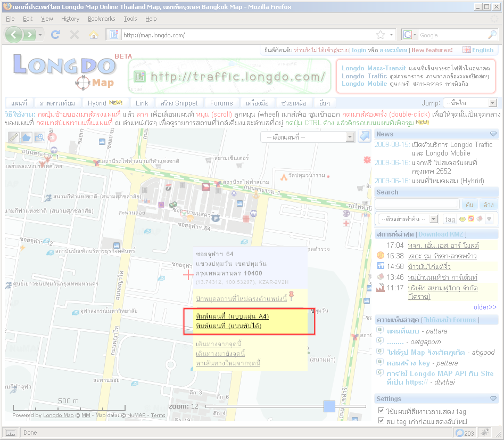Click the red pushpin icon in popup
The width and height of the screenshot is (504, 440).
click(x=292, y=296)
